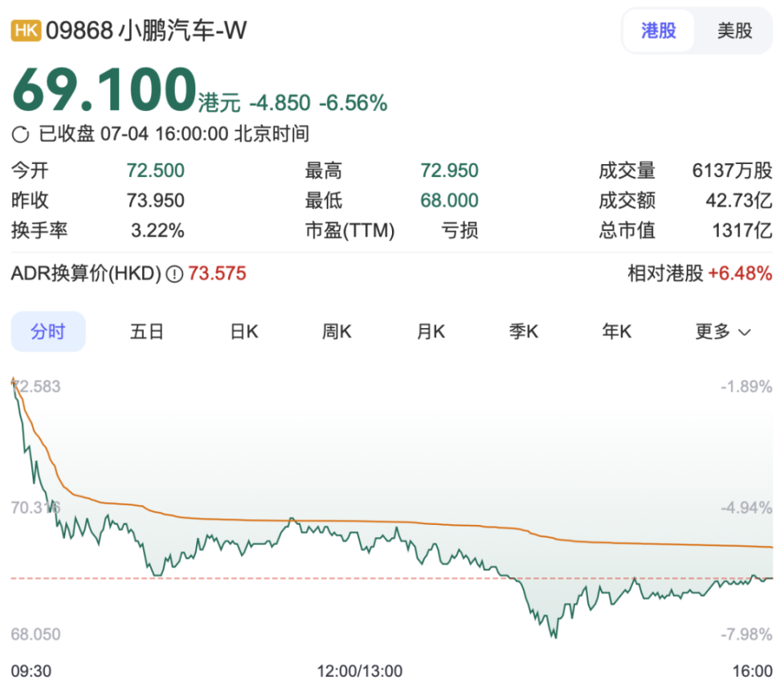
Task: Click the orange HK market badge icon
Action: pyautogui.click(x=26, y=30)
